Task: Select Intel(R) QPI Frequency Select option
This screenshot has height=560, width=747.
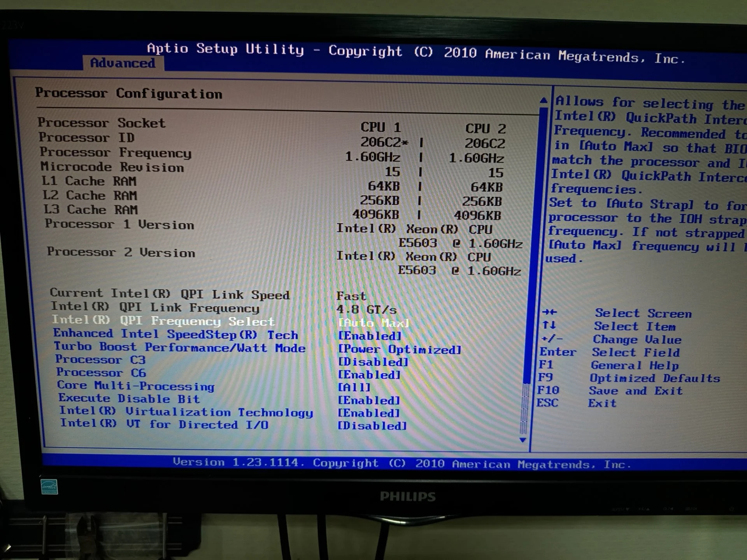Action: click(163, 321)
